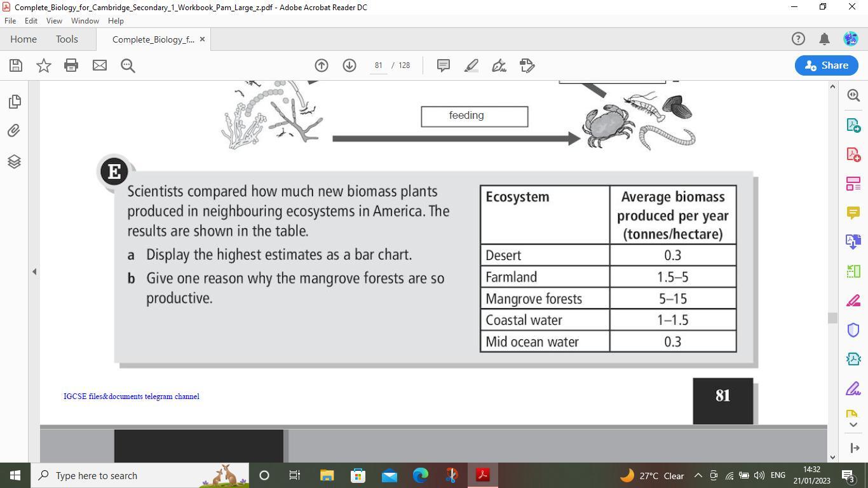Show Attachments panel with paperclip icon
The image size is (868, 488).
(14, 131)
